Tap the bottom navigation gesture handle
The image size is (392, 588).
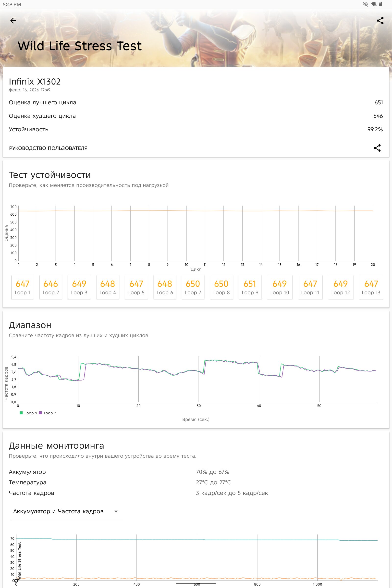[196, 584]
